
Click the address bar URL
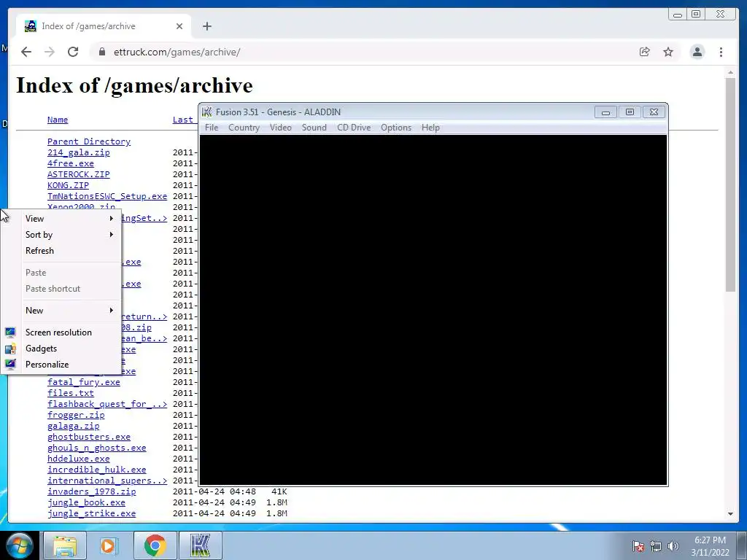click(x=177, y=52)
